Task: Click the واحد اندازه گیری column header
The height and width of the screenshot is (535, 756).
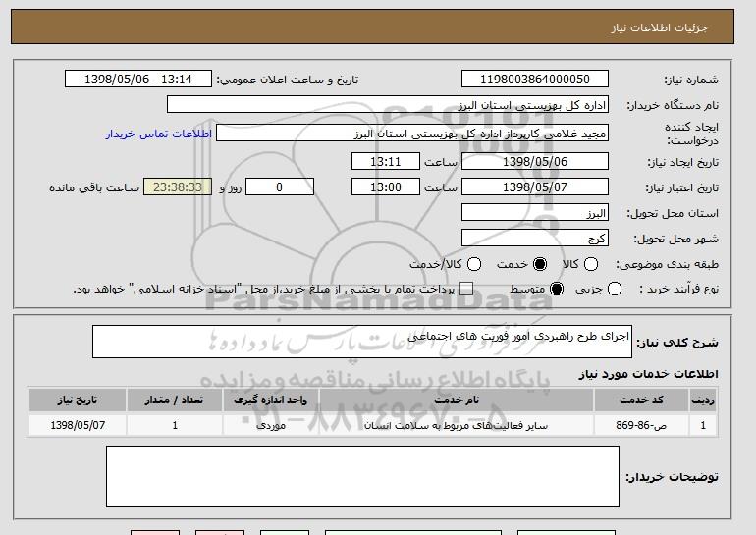Action: click(270, 401)
